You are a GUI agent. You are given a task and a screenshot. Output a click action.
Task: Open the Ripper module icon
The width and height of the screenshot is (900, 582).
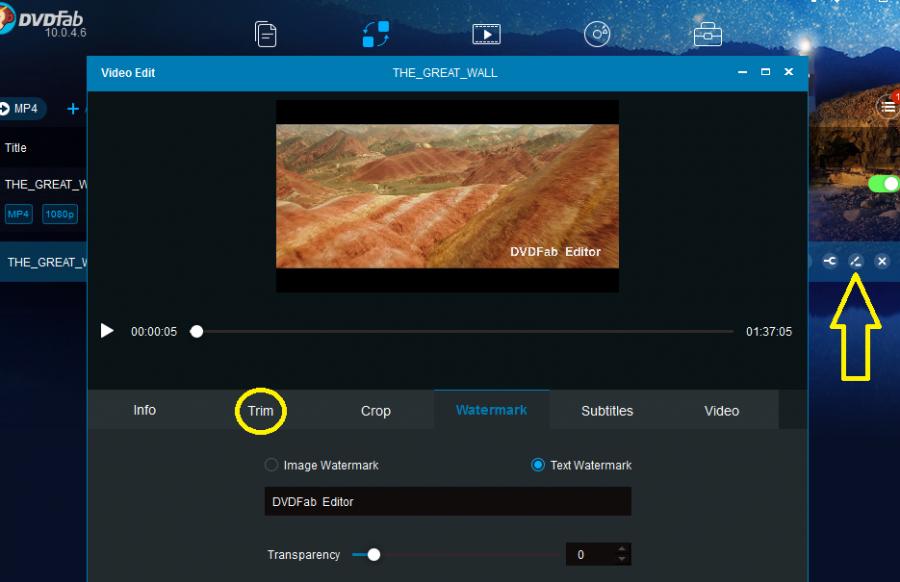[486, 34]
